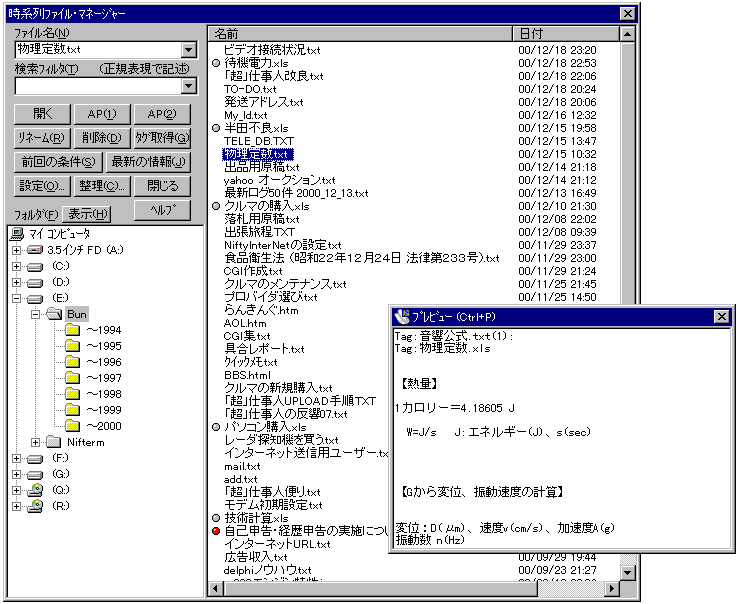Viewport: 738px width, 604px height.
Task: Click red marker beside 自己申告・経歴申告 file
Action: [x=216, y=531]
